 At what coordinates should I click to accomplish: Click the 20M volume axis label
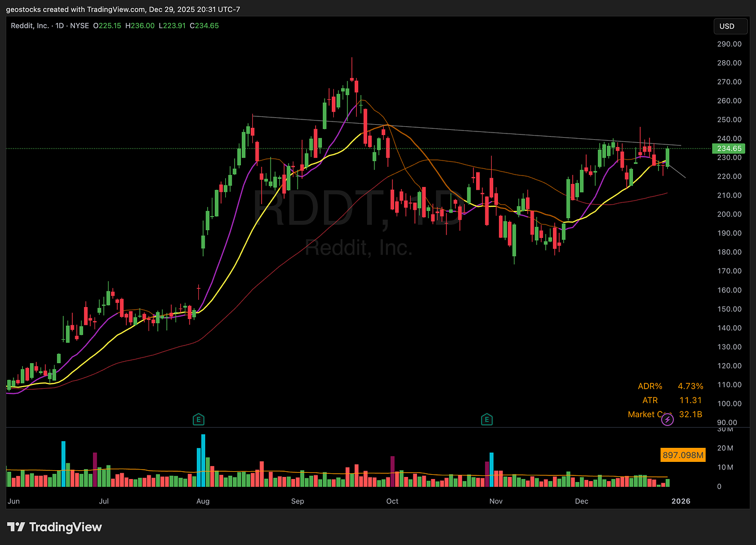pos(725,448)
